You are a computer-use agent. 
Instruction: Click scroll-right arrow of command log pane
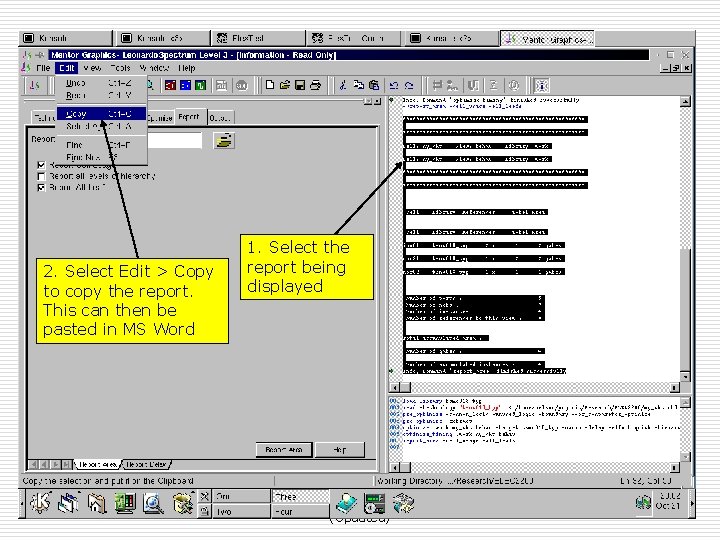point(675,468)
